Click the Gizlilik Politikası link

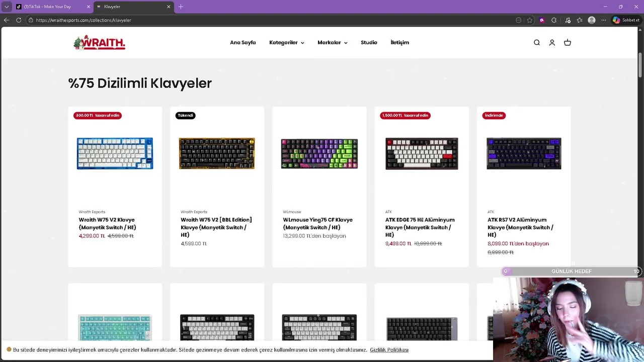pos(389,350)
